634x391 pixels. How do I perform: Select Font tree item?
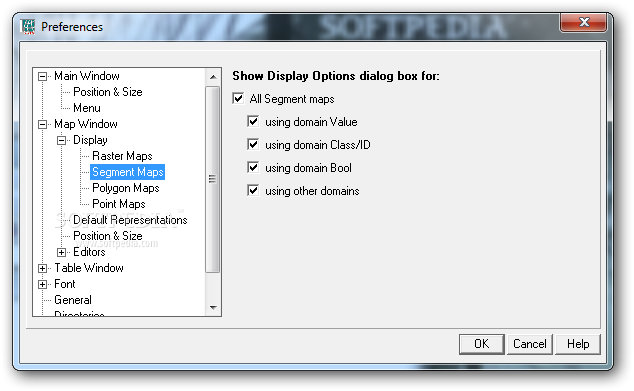[65, 284]
